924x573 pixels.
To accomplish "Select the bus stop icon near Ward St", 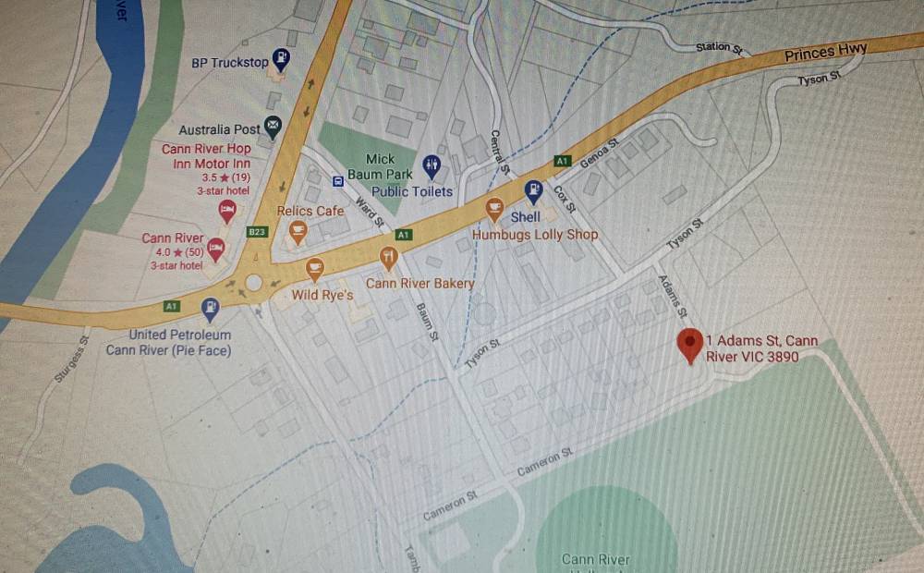I will [338, 181].
